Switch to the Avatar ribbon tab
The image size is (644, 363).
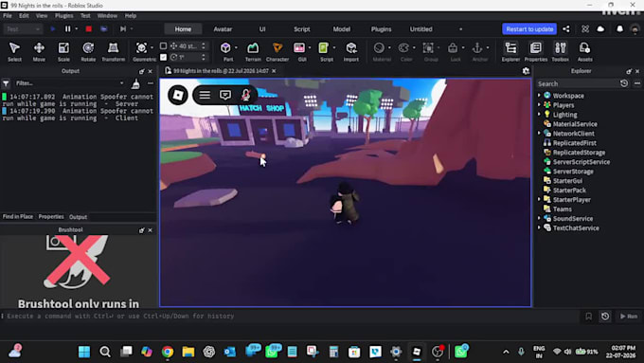click(x=223, y=29)
